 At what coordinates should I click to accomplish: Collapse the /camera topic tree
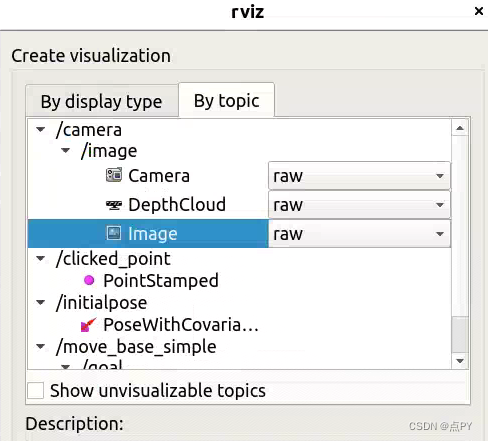coord(41,129)
